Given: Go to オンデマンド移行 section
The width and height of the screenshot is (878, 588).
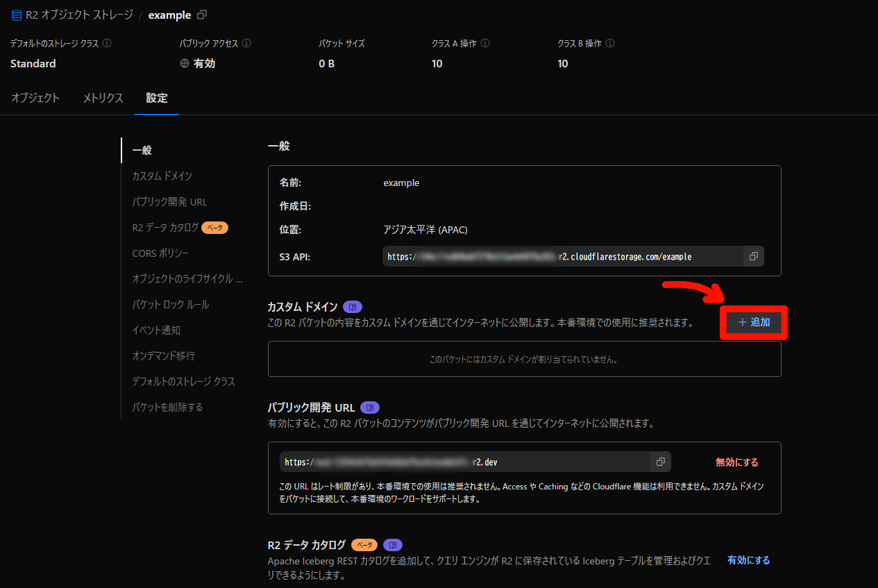Looking at the screenshot, I should (163, 355).
